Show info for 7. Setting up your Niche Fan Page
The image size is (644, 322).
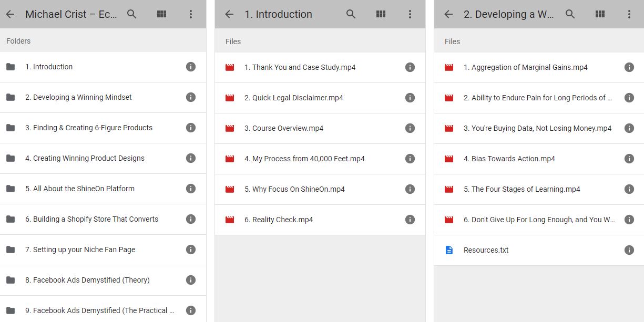point(191,250)
